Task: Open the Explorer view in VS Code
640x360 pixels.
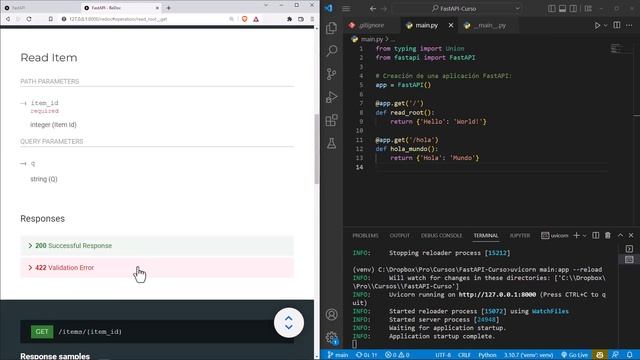Action: (331, 28)
